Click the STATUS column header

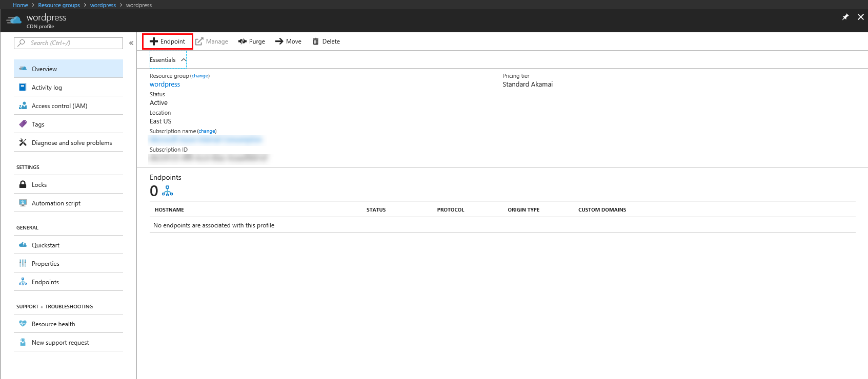[x=376, y=210]
